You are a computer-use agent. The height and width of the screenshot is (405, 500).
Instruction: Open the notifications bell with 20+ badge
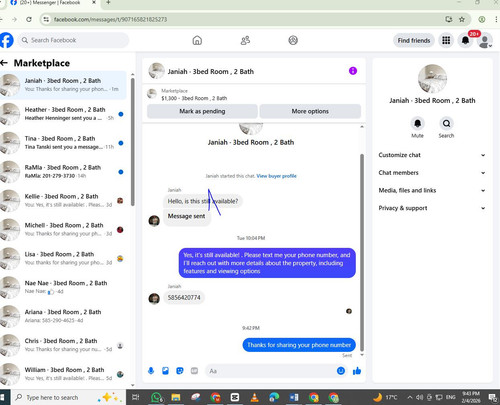coord(465,40)
